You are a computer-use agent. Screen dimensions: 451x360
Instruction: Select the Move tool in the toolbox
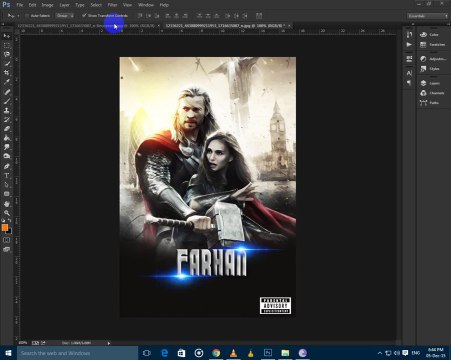pyautogui.click(x=7, y=36)
